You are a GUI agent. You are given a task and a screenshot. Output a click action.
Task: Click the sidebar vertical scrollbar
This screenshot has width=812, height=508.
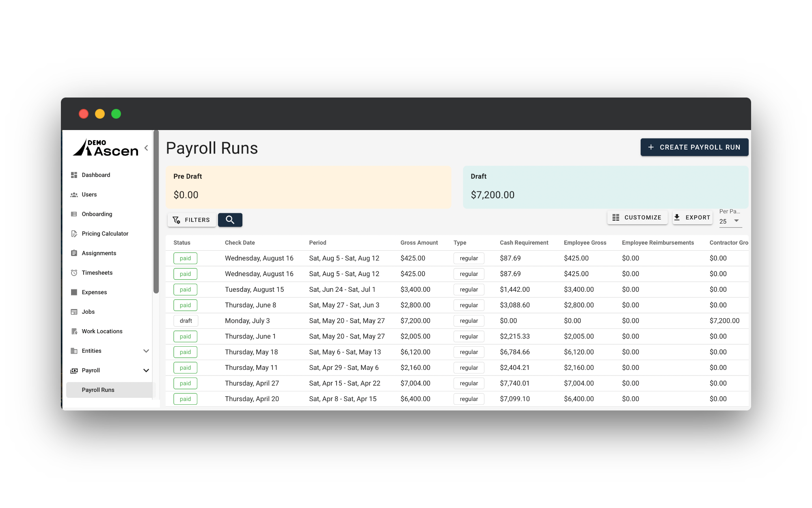pyautogui.click(x=156, y=211)
